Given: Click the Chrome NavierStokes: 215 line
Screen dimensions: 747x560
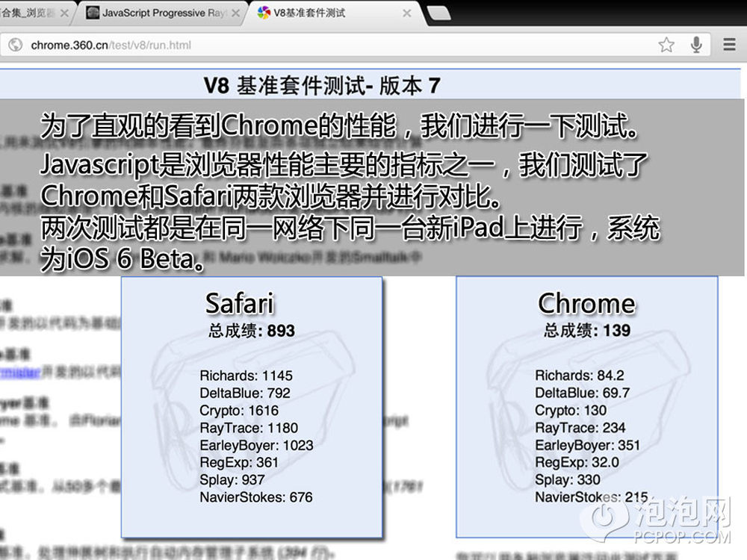Looking at the screenshot, I should click(x=591, y=497).
